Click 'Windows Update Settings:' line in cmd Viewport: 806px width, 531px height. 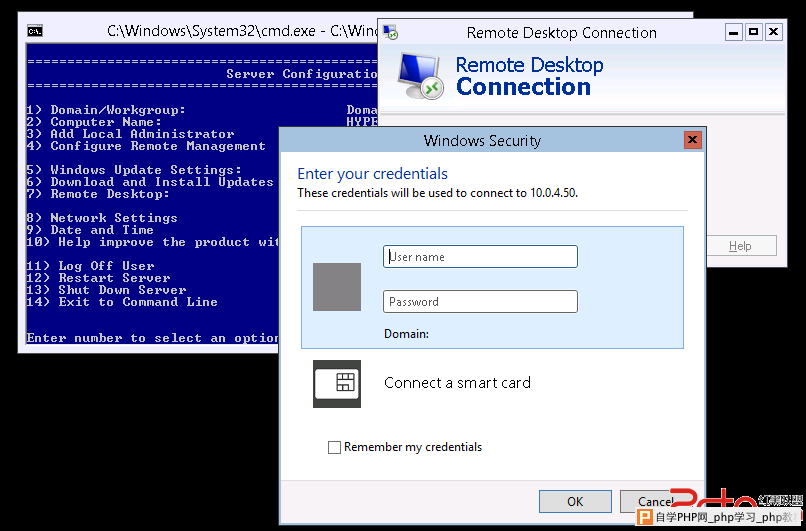[x=134, y=170]
